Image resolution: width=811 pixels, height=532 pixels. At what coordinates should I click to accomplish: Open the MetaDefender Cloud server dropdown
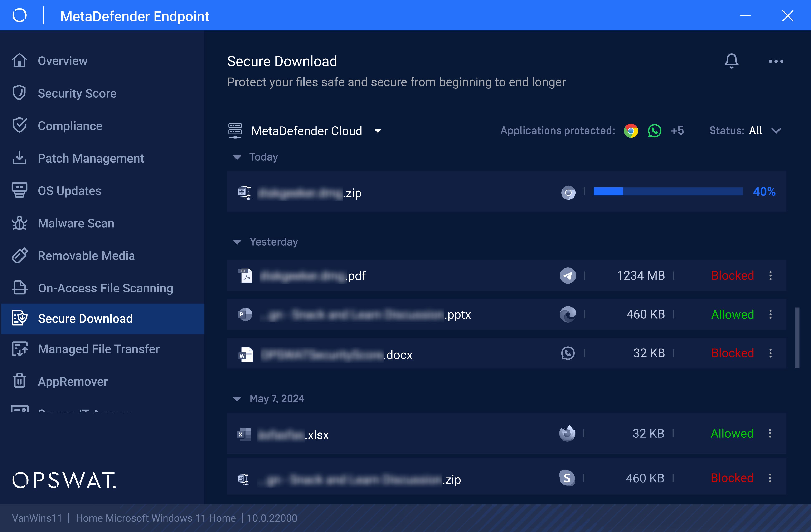pyautogui.click(x=378, y=131)
